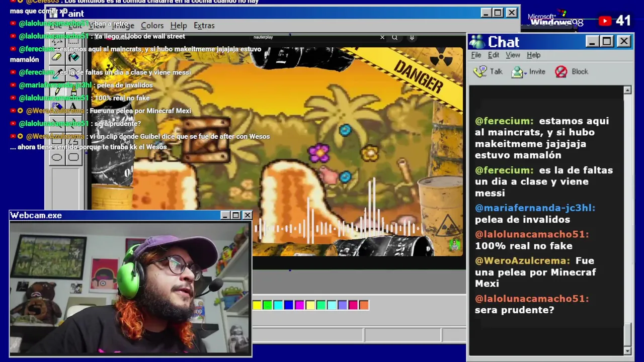Click @WeroAzulcrema username in Chat window
Viewport: 644px width, 362px height.
[x=522, y=261]
